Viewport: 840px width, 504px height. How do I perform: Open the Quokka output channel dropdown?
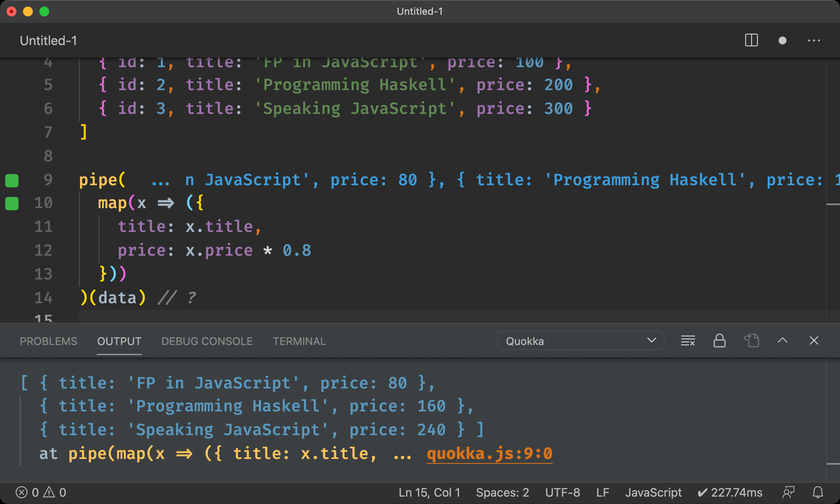[x=580, y=341]
